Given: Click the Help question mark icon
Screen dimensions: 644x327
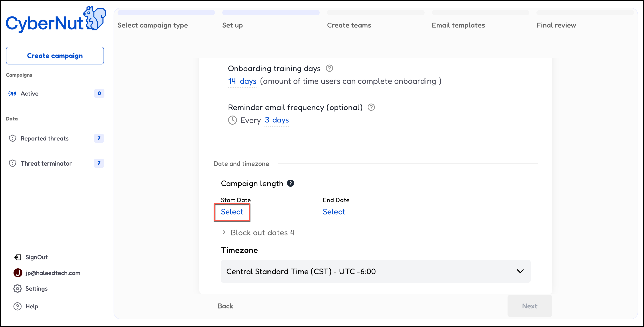Looking at the screenshot, I should [x=17, y=306].
